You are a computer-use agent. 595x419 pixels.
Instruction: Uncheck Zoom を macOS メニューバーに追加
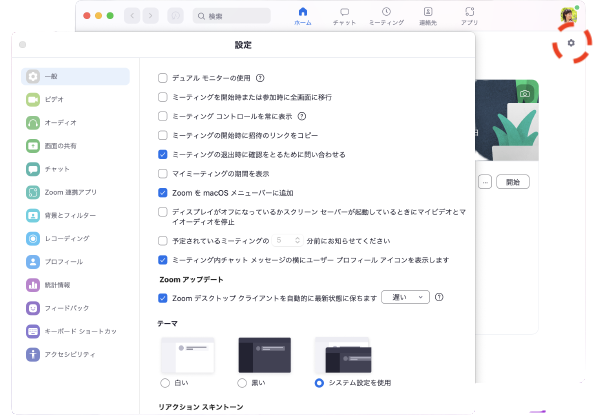pyautogui.click(x=163, y=193)
